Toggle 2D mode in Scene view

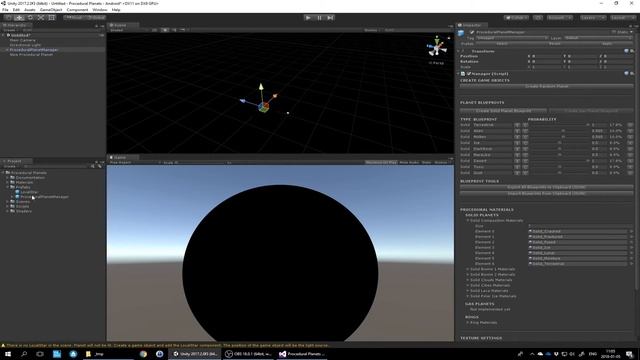pyautogui.click(x=155, y=30)
